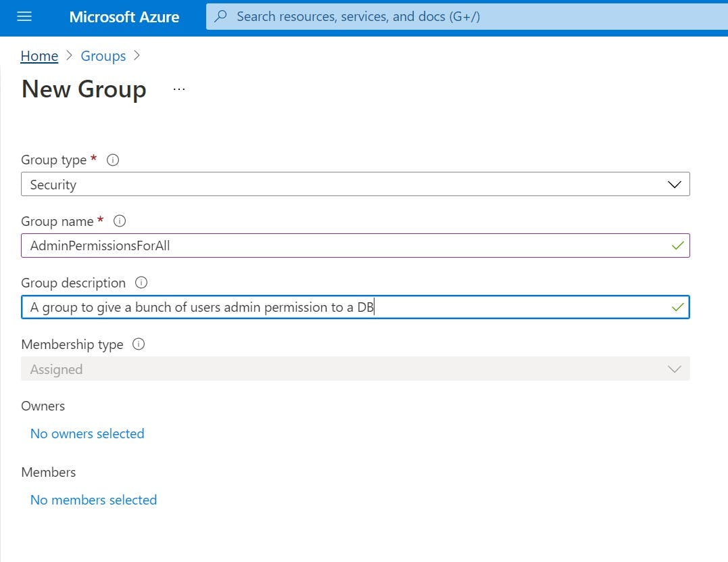Click the green checkmark in Group name
728x562 pixels.
(x=677, y=246)
